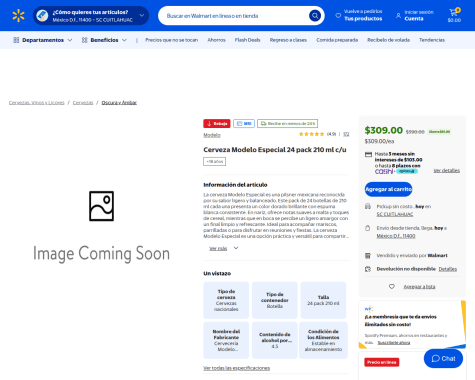The image size is (475, 380).
Task: Click the MSI badge
Action: coord(244,124)
